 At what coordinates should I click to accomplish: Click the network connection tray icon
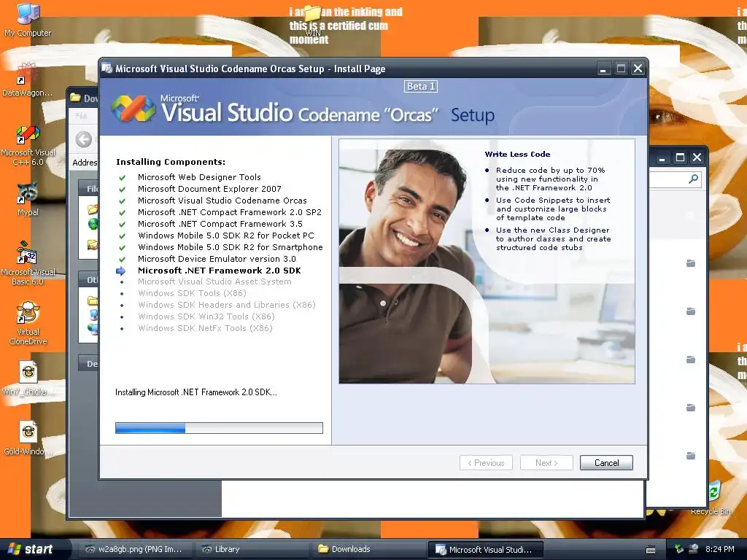click(x=693, y=549)
